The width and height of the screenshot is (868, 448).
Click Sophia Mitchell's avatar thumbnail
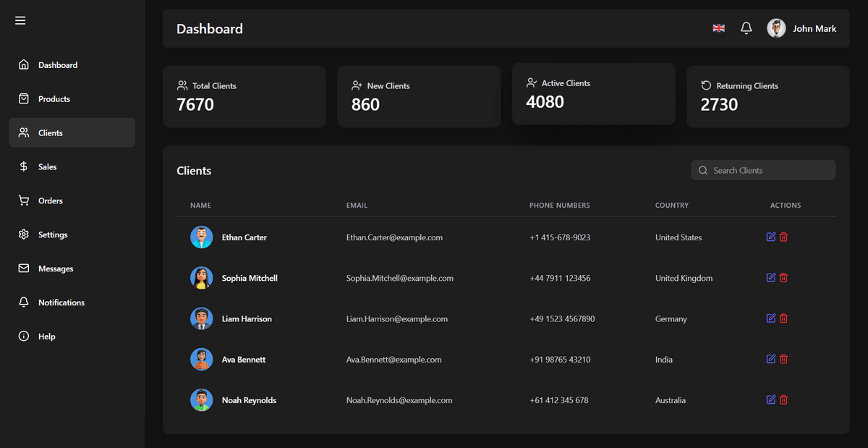tap(201, 278)
